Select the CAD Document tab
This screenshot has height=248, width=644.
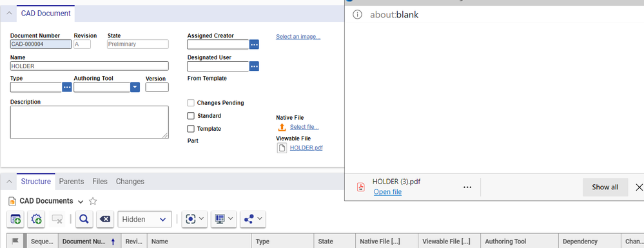click(x=46, y=13)
